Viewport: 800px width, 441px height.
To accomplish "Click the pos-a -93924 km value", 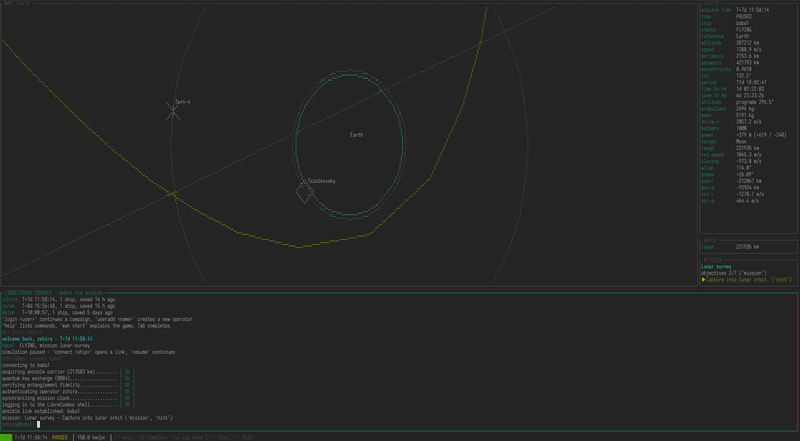I will [747, 187].
